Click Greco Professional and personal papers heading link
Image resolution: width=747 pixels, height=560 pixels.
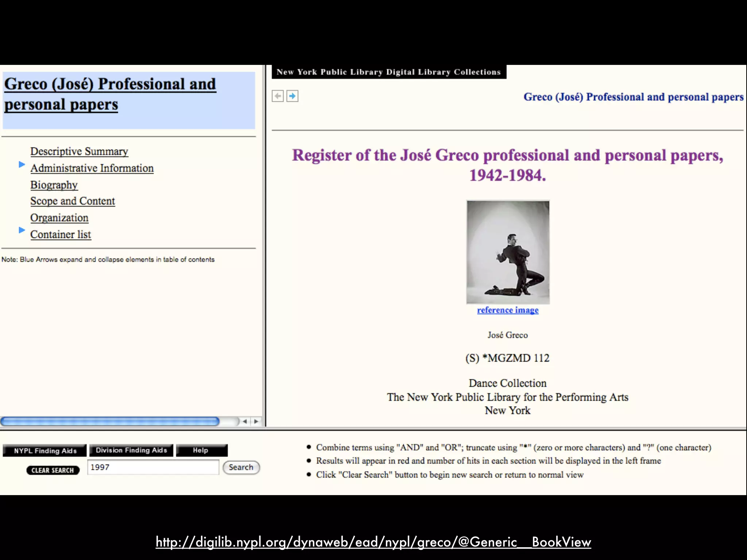(x=110, y=94)
